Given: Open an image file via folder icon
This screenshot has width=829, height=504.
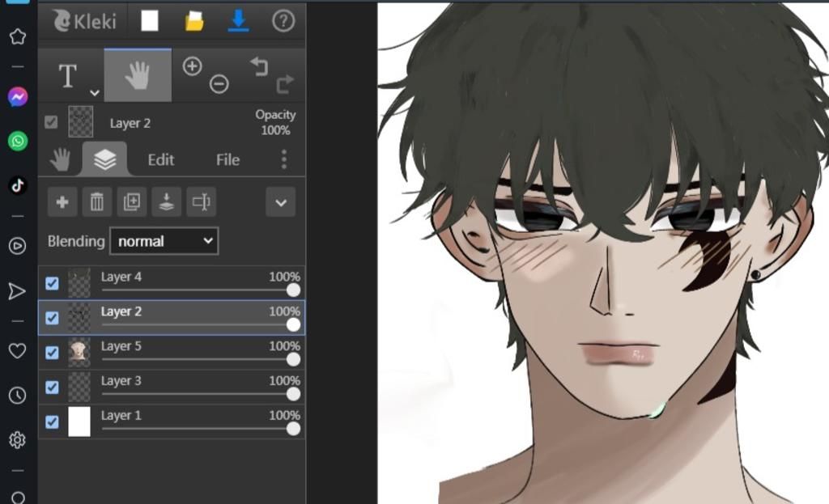Looking at the screenshot, I should click(194, 21).
